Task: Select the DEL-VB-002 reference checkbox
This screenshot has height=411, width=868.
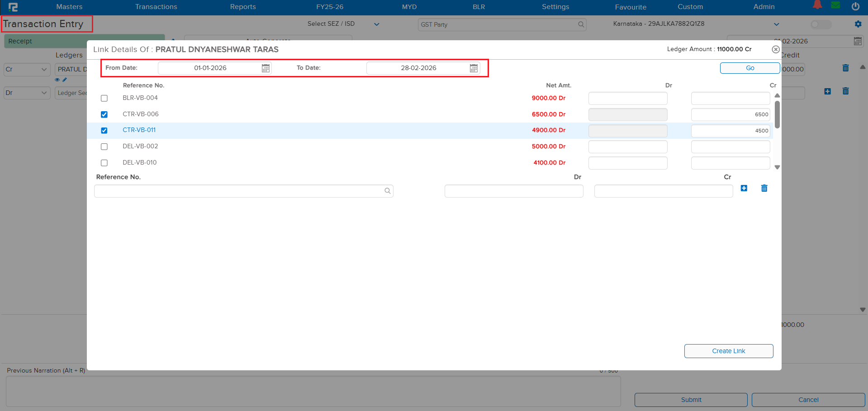Action: [x=104, y=146]
